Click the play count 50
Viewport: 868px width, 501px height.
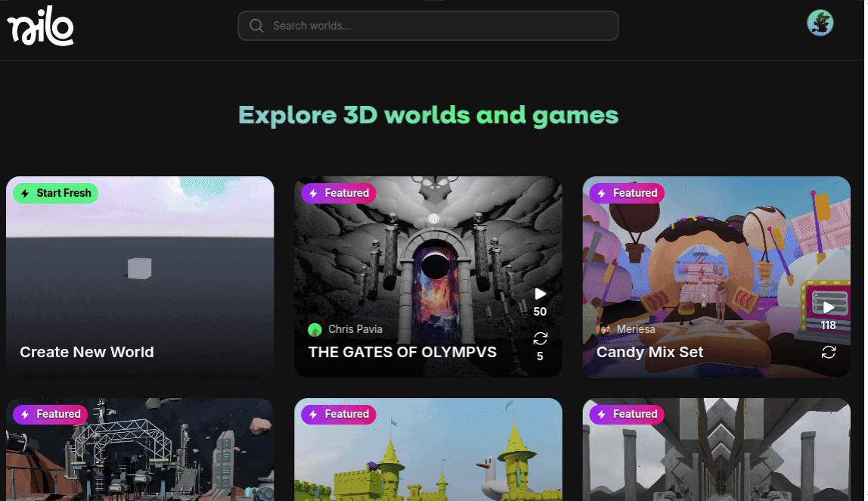tap(541, 312)
